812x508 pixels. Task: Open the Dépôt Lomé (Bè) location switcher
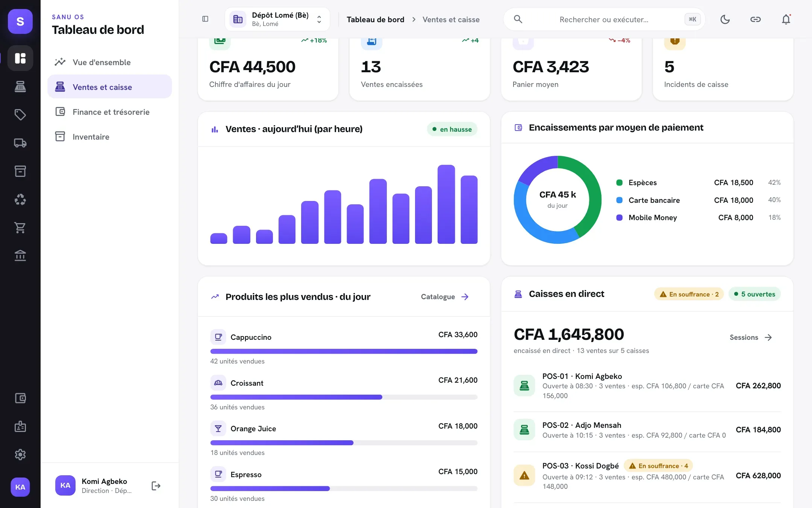coord(277,19)
